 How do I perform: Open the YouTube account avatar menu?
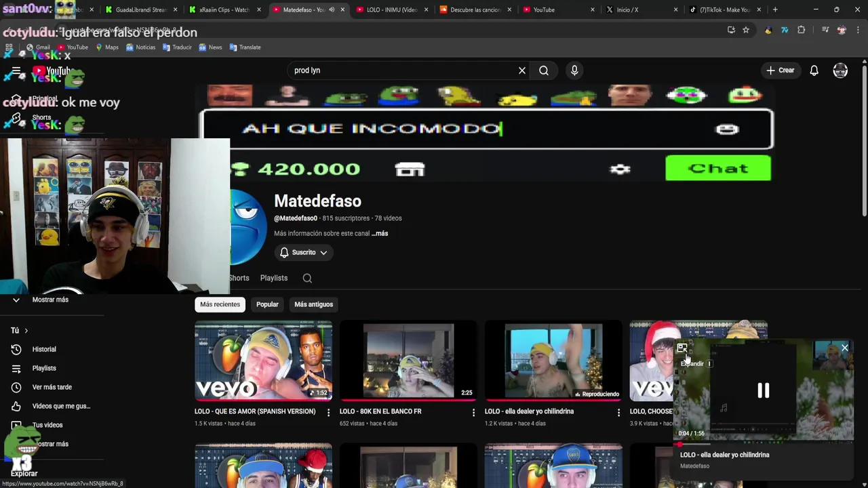point(840,70)
